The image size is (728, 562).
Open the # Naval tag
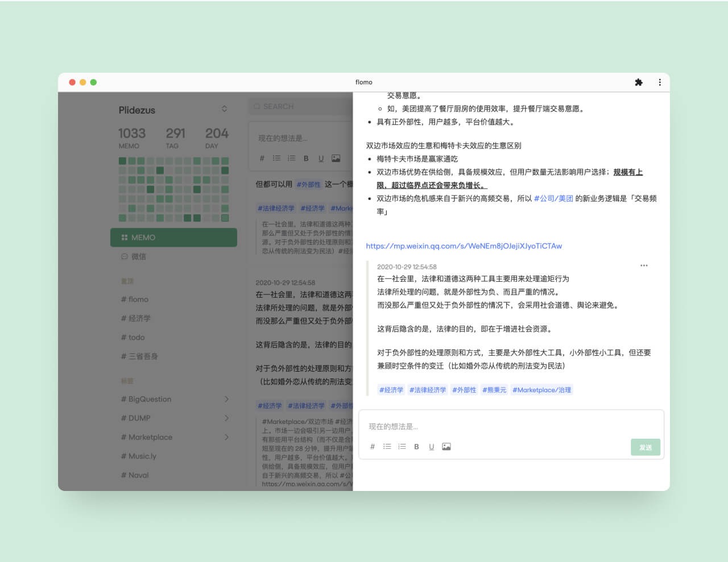pos(135,475)
